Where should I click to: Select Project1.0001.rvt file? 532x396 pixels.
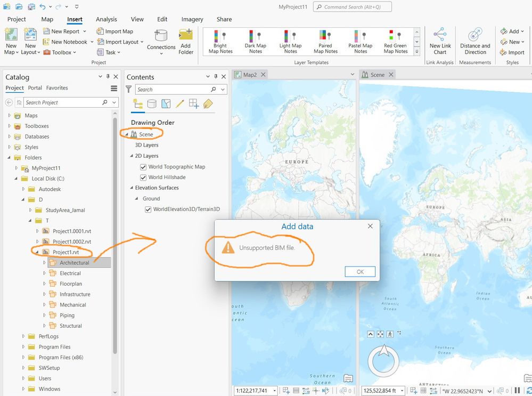[71, 231]
